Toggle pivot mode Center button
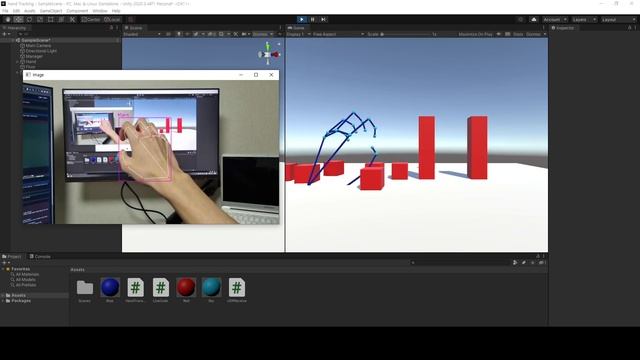 point(91,19)
